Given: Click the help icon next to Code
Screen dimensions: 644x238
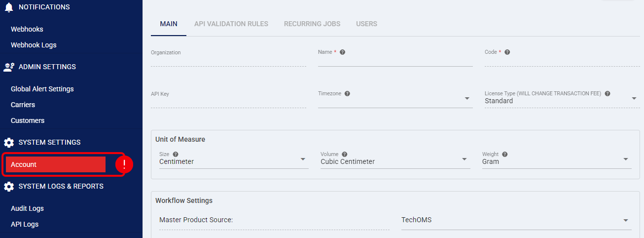Looking at the screenshot, I should point(507,52).
